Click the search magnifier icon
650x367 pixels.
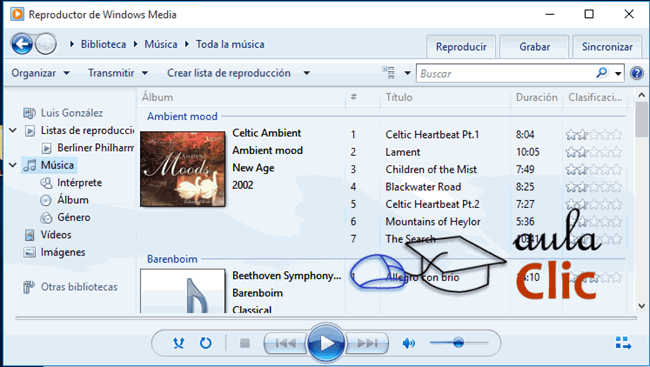click(601, 73)
